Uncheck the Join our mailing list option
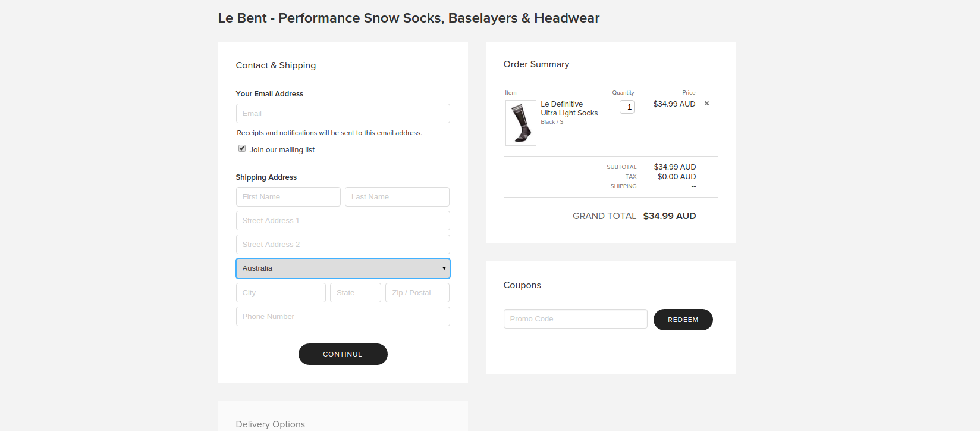The image size is (980, 431). (x=242, y=148)
